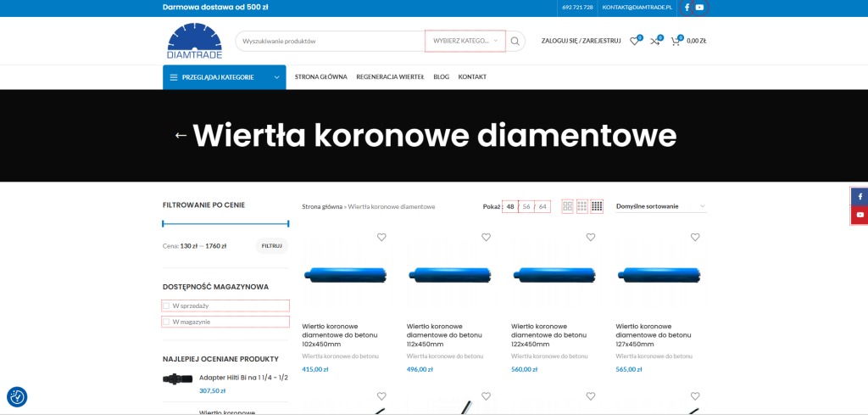Click the blue Facebook side tab

click(860, 197)
